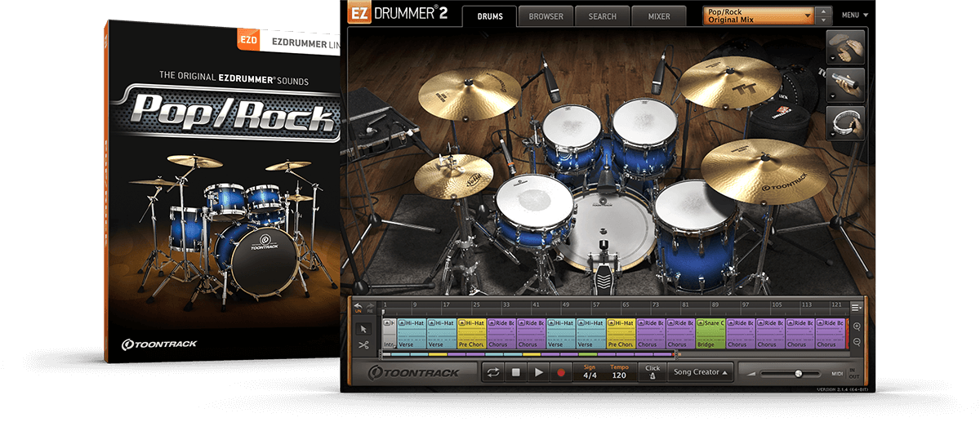980x422 pixels.
Task: Hit the kick drum head
Action: click(x=610, y=229)
